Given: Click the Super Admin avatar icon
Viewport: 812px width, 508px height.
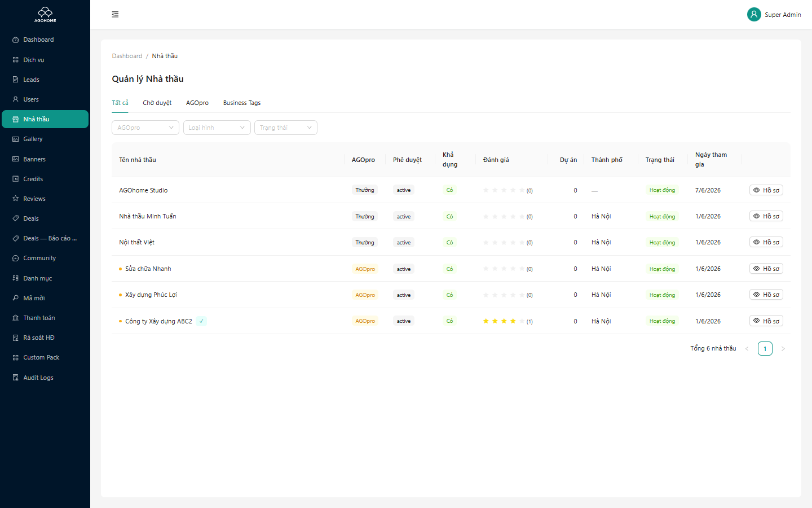Looking at the screenshot, I should click(x=754, y=15).
